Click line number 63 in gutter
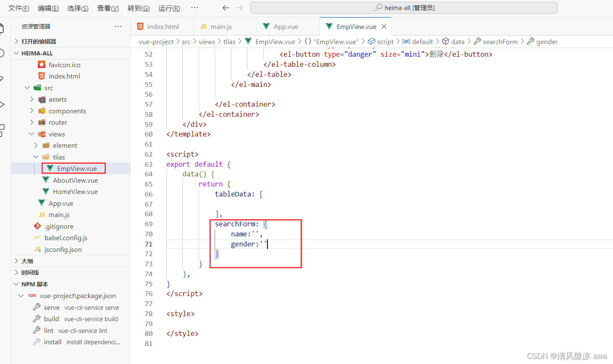The width and height of the screenshot is (613, 364). tap(149, 164)
